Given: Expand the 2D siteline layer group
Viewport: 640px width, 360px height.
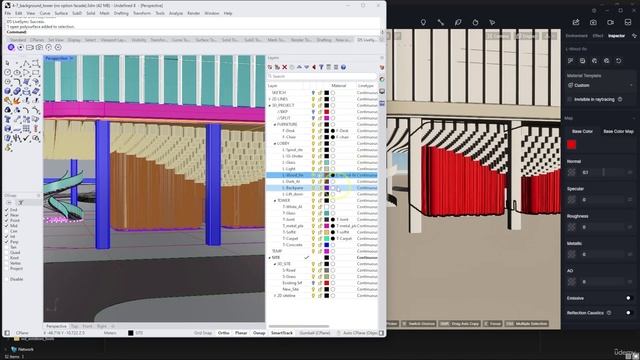Looking at the screenshot, I should pyautogui.click(x=275, y=296).
